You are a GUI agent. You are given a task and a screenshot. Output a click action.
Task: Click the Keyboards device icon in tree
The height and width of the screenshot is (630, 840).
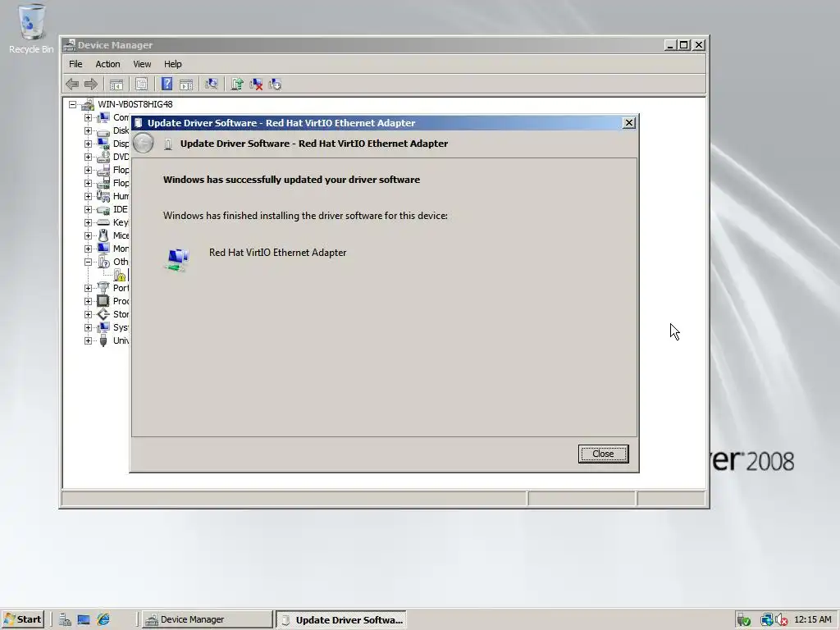click(103, 222)
